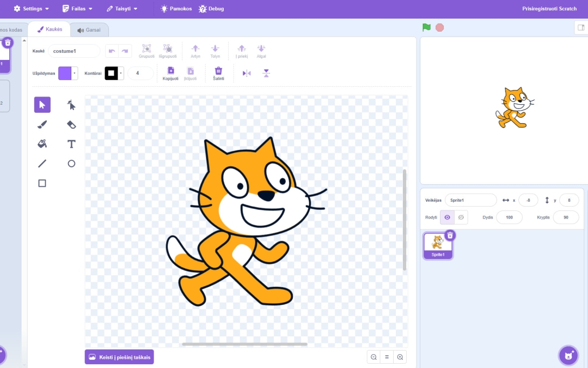This screenshot has width=588, height=368.
Task: Open the choose sprite cat button
Action: [x=568, y=355]
